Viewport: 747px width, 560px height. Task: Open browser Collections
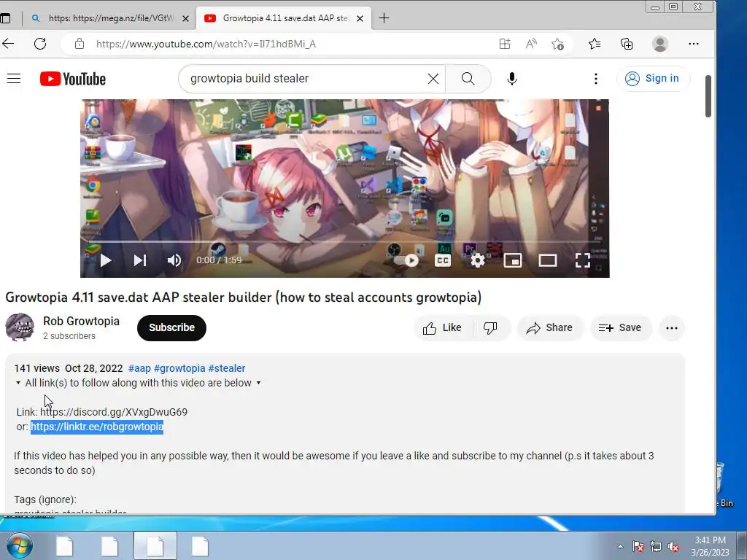[627, 44]
